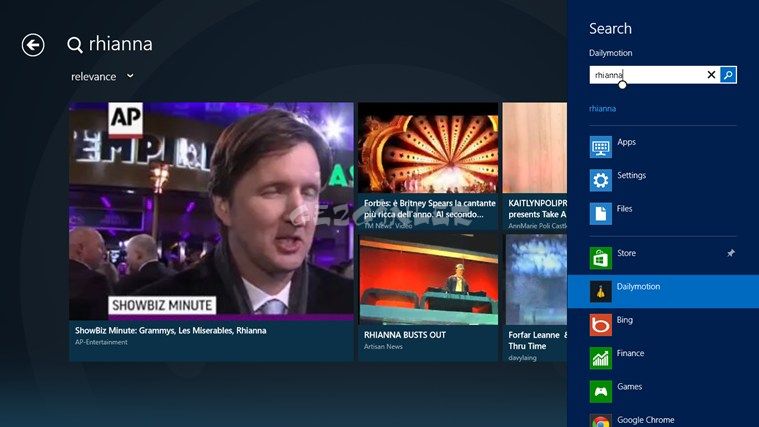Viewport: 759px width, 427px height.
Task: Submit search with the blue magnifier button
Action: [x=728, y=75]
